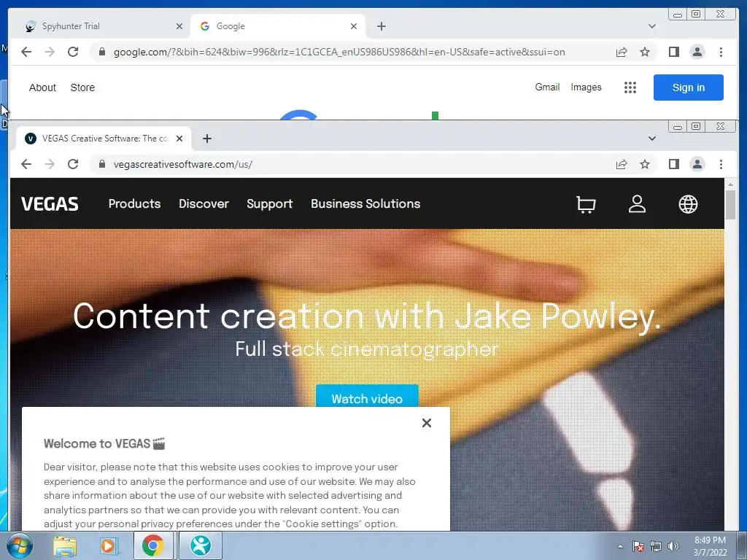Open the Products menu on VEGAS site
The image size is (747, 560).
[134, 204]
